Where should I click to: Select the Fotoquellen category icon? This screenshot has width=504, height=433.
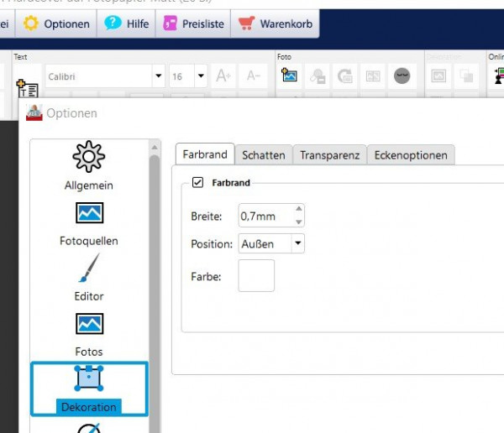tap(89, 213)
